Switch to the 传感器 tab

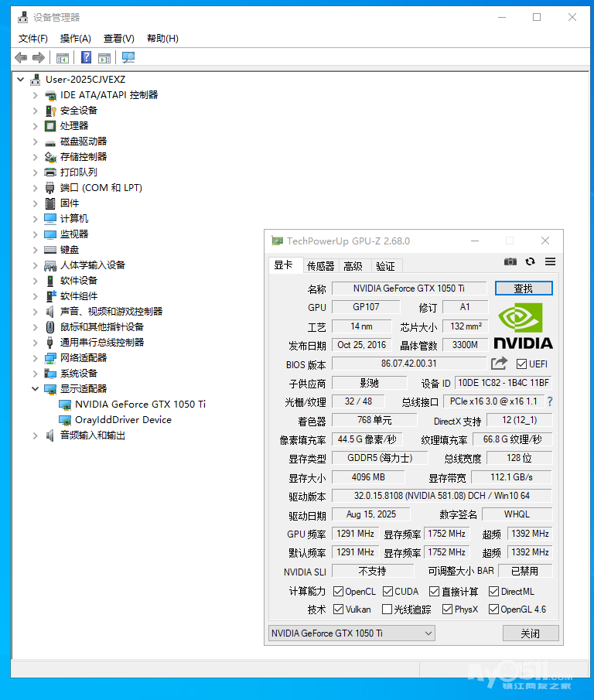point(320,266)
